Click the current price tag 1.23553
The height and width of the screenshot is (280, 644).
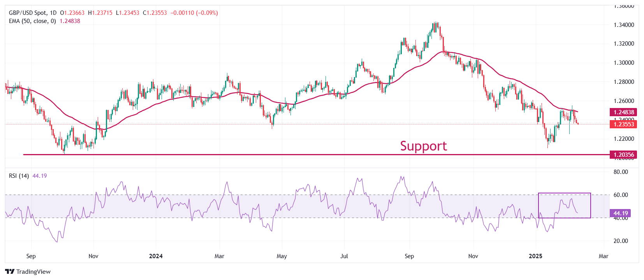623,124
